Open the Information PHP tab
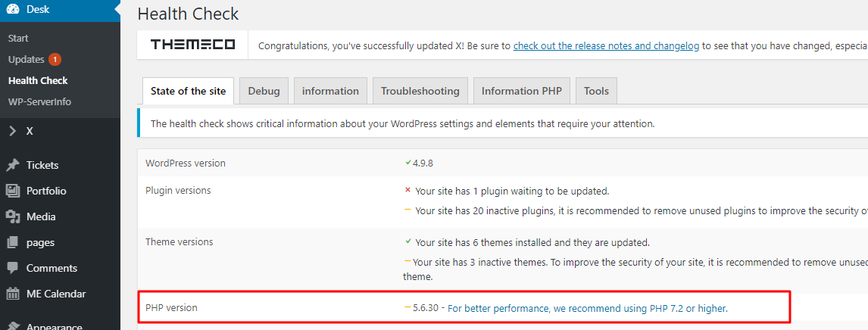 click(521, 91)
